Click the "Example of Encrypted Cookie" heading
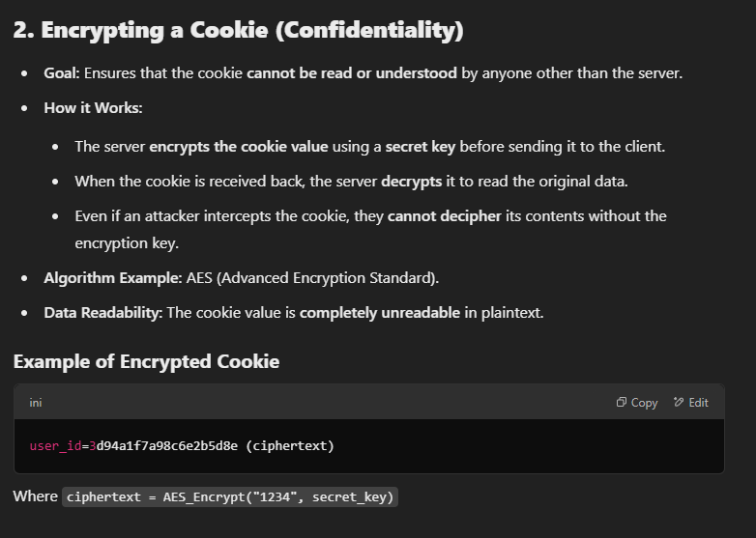 (x=146, y=361)
